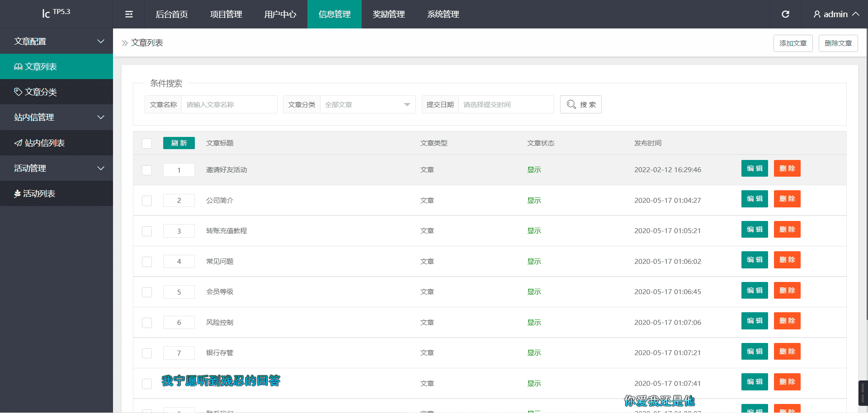
Task: Click the refresh icon in top bar
Action: (x=785, y=14)
